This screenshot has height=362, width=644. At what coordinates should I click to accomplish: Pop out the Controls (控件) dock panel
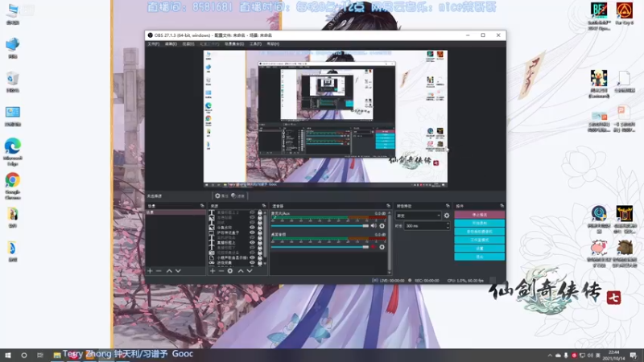click(502, 206)
